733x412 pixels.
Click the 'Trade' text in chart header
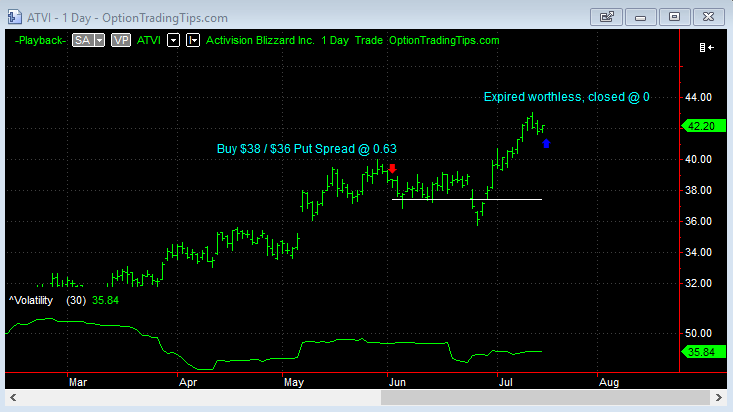[369, 41]
